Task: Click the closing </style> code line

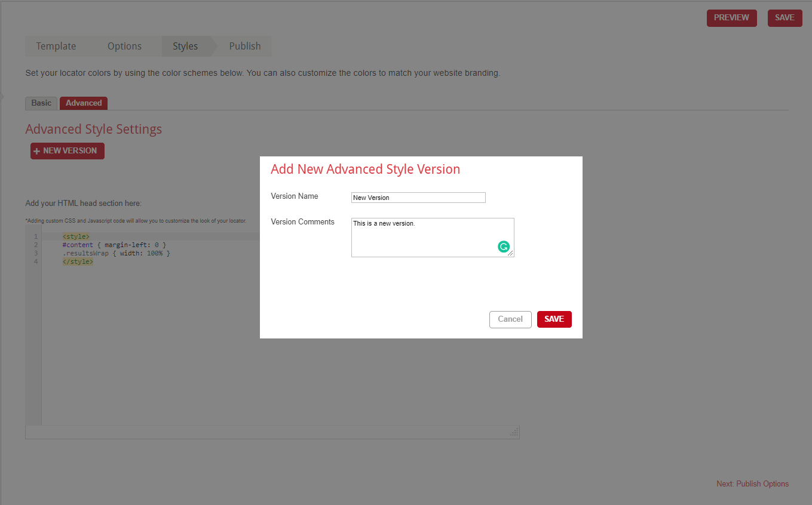Action: point(78,262)
